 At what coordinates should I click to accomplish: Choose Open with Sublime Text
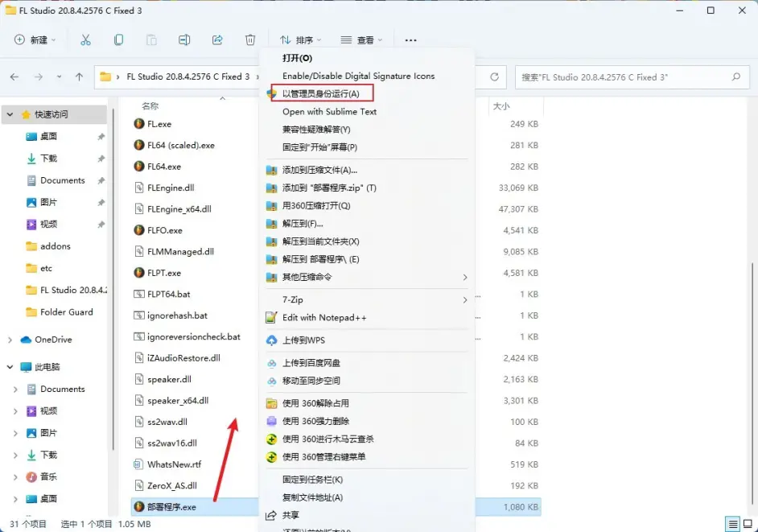[x=331, y=110]
